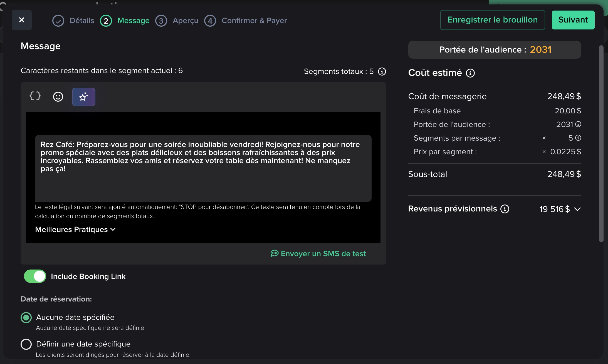608x364 pixels.
Task: Click info icon beside Portée de l'audience 2031
Action: [x=578, y=124]
